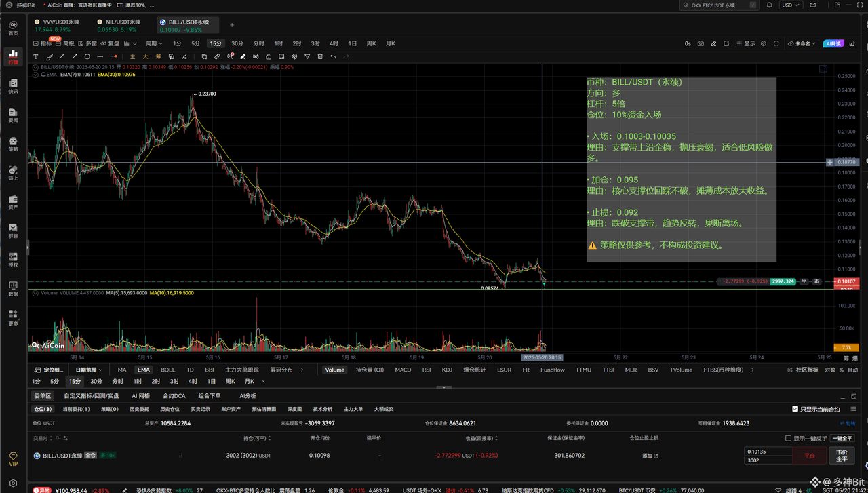Open the AI 网格 tab

point(140,395)
